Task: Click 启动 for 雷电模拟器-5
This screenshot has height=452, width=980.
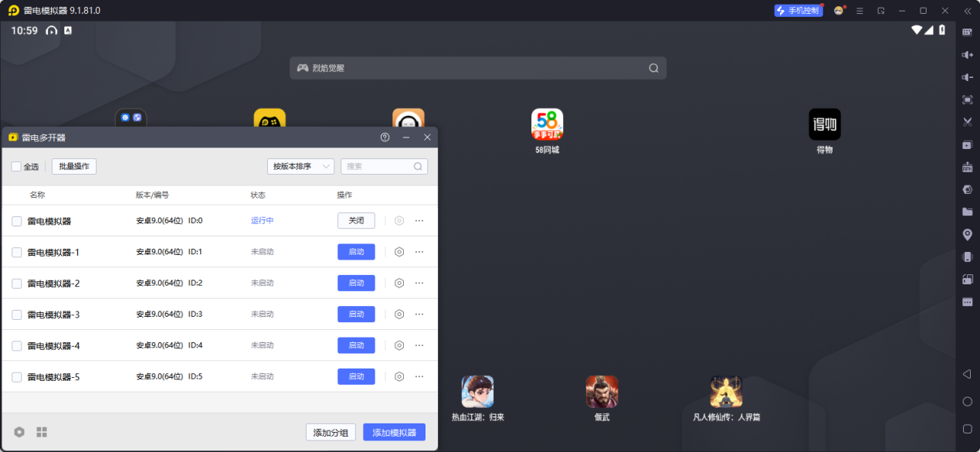Action: tap(356, 376)
